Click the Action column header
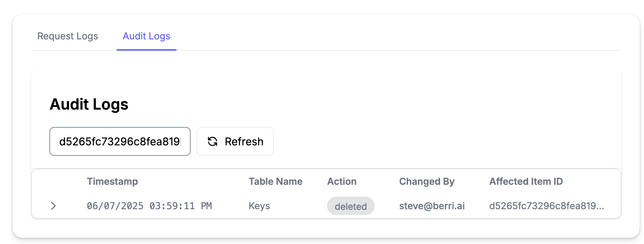This screenshot has width=644, height=244. (x=342, y=181)
